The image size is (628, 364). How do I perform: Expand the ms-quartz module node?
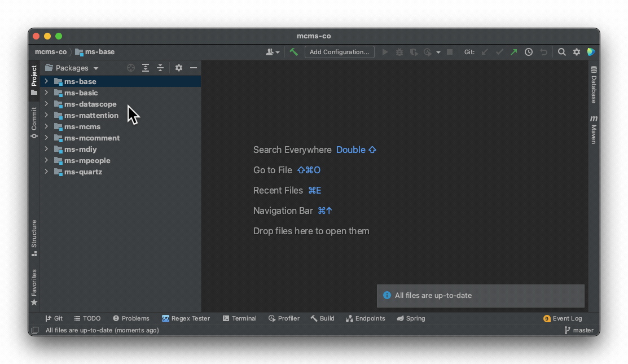coord(46,172)
